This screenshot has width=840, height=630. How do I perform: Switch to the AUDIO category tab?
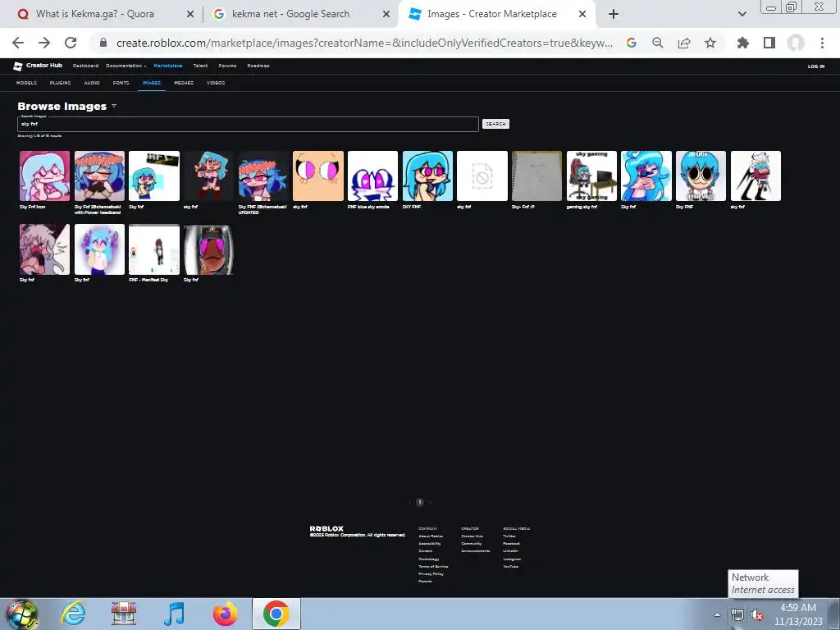[x=92, y=83]
